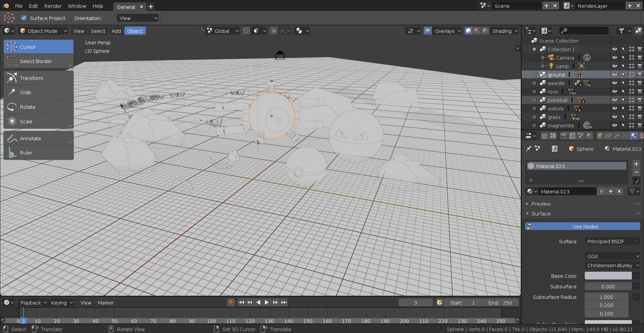Open the timeline Marker menu
The width and height of the screenshot is (644, 333).
pyautogui.click(x=106, y=303)
